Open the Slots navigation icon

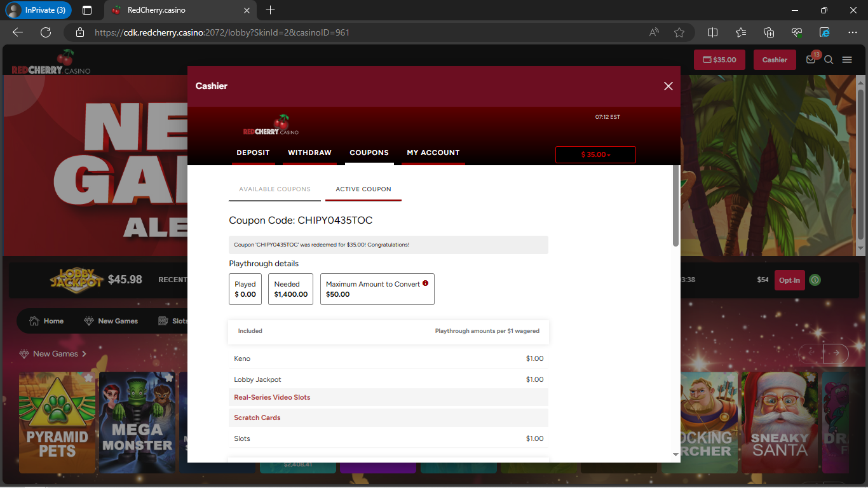(x=160, y=321)
